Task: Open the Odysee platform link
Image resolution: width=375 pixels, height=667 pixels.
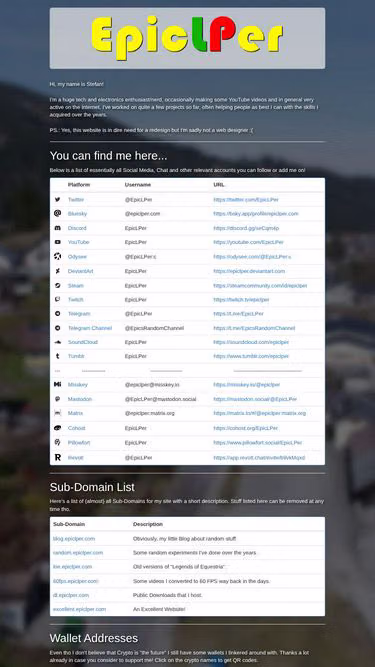Action: [77, 257]
